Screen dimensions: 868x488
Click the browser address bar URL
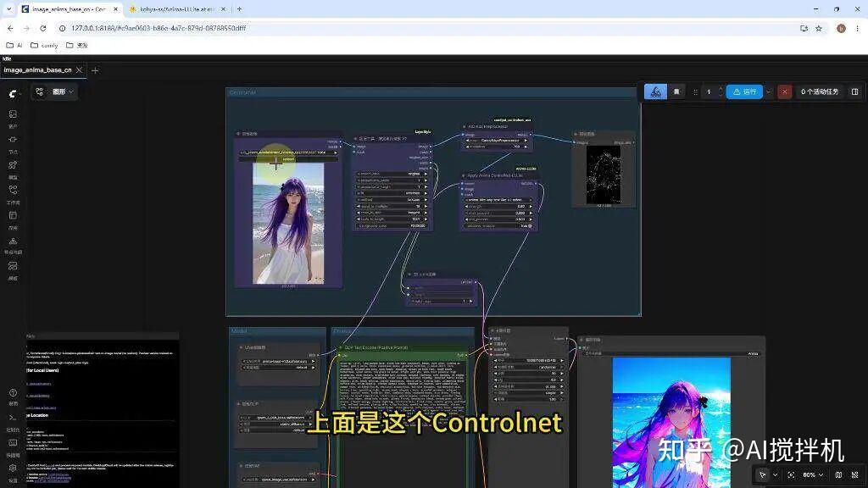point(159,28)
